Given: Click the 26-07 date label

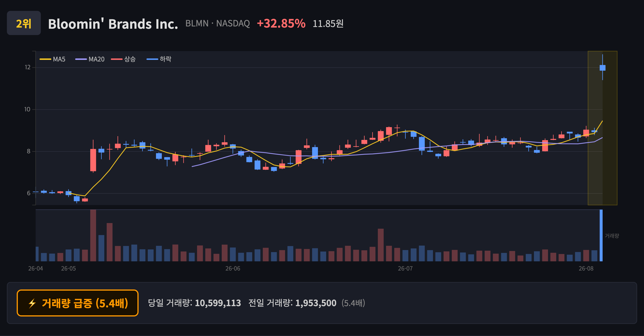Looking at the screenshot, I should 405,269.
